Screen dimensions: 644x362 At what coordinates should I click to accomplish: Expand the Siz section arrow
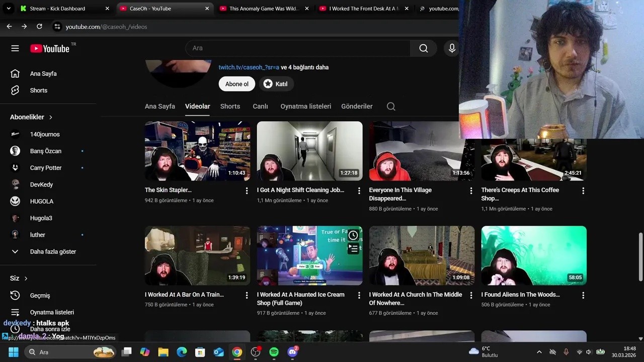coord(26,279)
